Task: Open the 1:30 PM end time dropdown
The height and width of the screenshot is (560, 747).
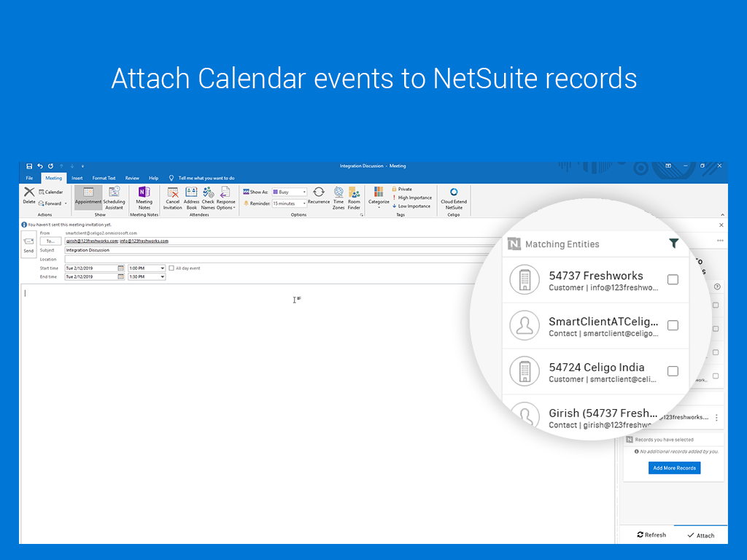Action: pos(163,276)
